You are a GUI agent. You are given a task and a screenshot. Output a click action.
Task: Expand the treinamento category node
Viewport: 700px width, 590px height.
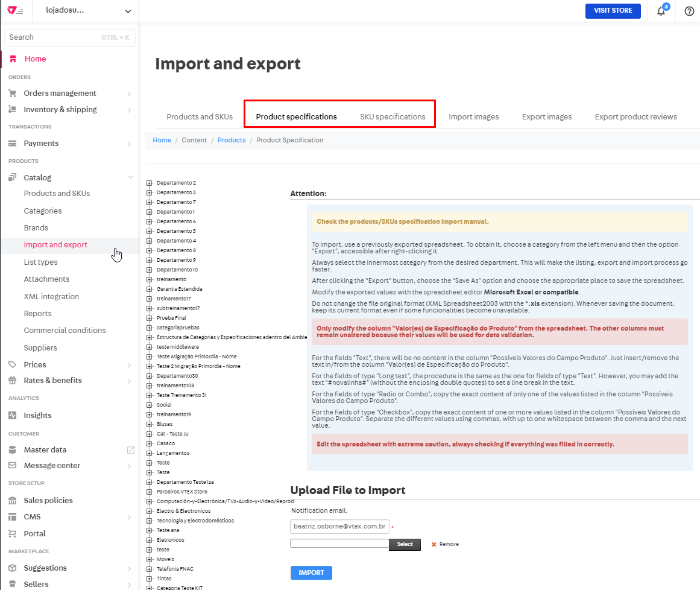coord(148,279)
